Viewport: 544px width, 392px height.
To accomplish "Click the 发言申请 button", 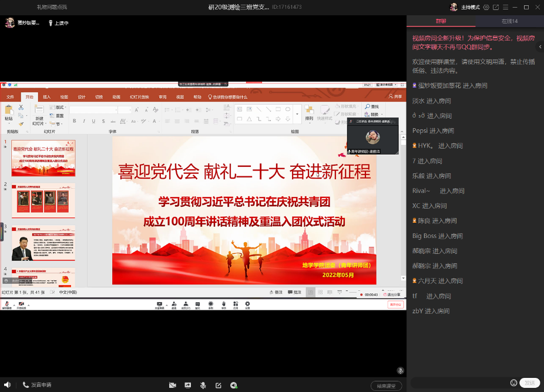I will (x=37, y=385).
